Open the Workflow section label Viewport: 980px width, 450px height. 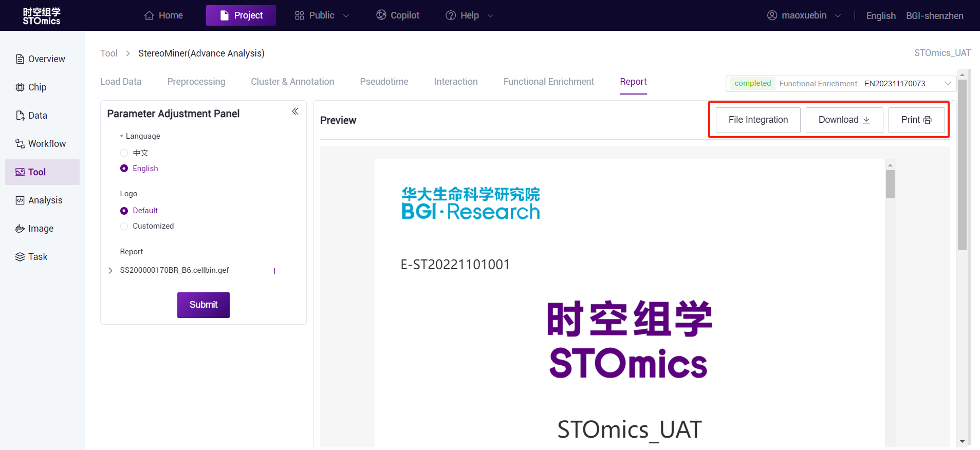point(47,144)
